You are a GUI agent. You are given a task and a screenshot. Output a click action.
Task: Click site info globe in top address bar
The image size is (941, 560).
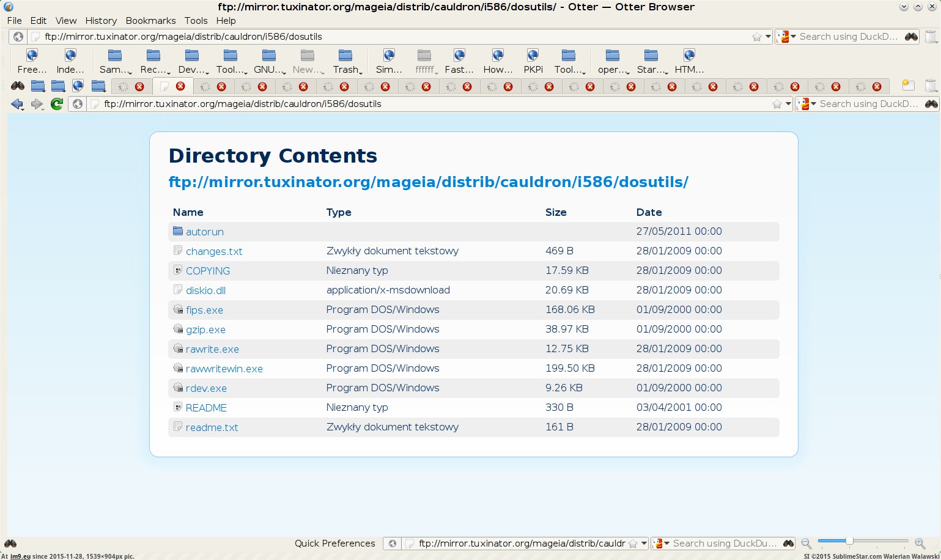18,37
